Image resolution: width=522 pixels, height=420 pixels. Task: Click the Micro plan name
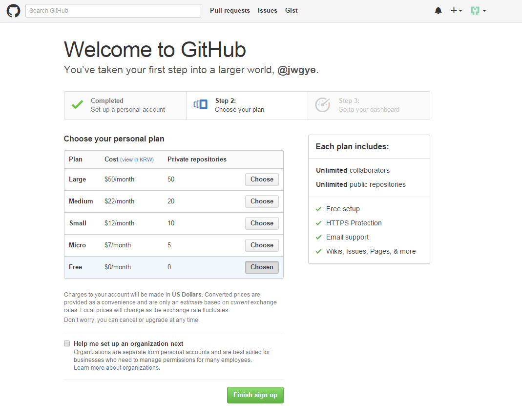click(77, 245)
